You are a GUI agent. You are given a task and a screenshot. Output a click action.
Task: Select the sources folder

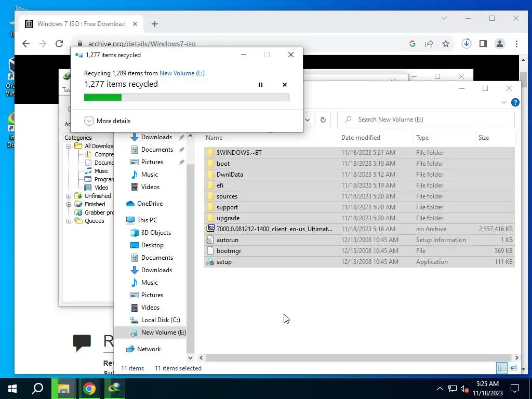click(360, 196)
